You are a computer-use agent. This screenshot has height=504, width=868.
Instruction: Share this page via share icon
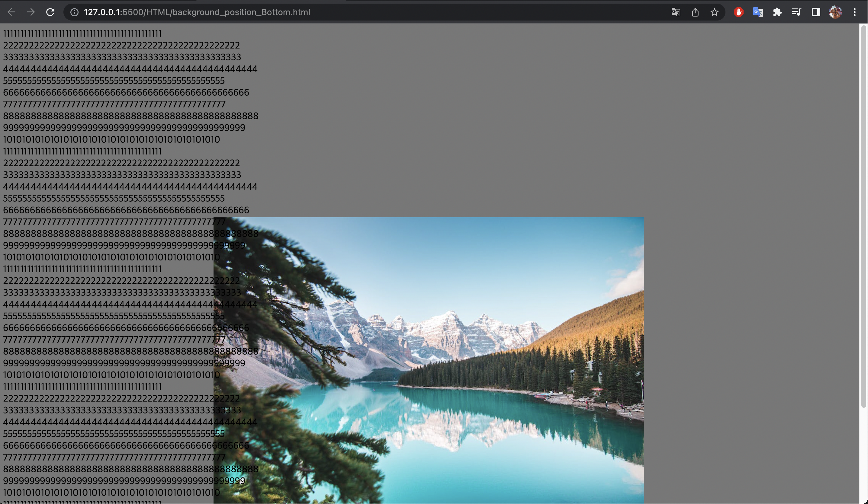pyautogui.click(x=695, y=12)
